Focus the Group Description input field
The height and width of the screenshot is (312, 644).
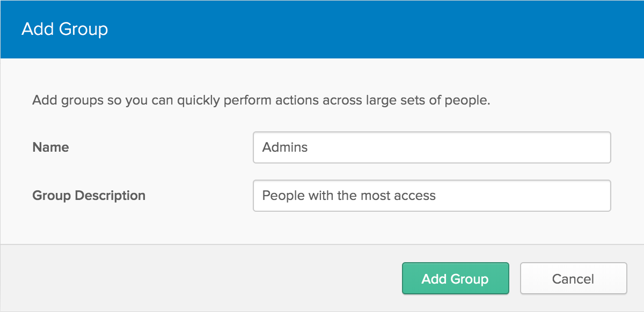[431, 196]
